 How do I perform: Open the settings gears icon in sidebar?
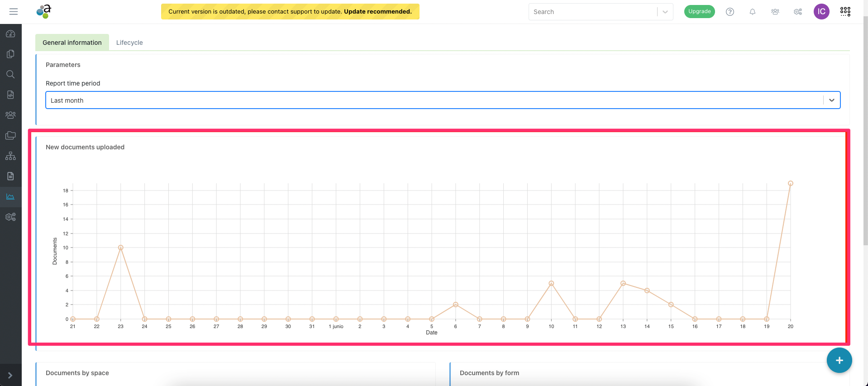(10, 217)
